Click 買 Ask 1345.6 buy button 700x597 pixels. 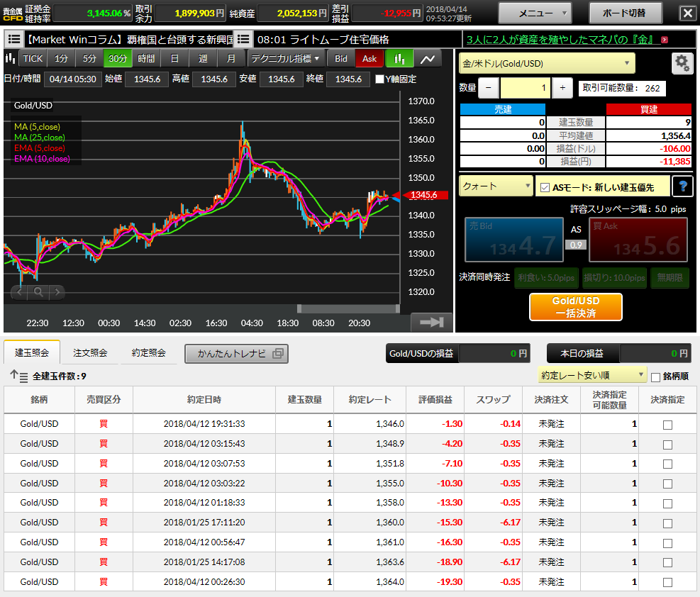pyautogui.click(x=638, y=240)
